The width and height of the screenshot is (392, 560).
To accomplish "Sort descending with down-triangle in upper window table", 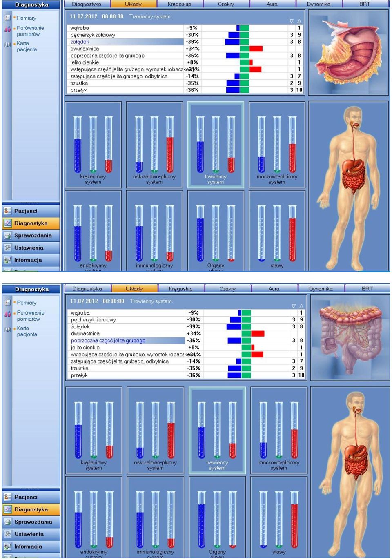I will (292, 21).
